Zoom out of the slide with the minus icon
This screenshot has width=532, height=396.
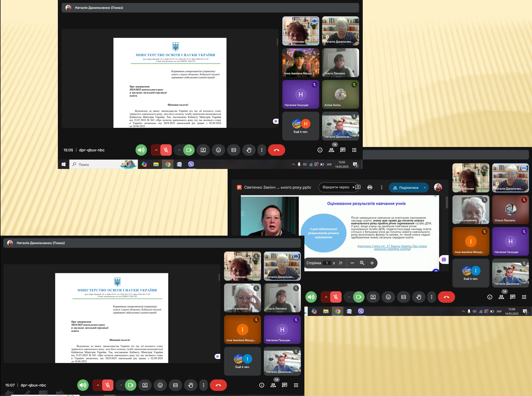coord(352,263)
